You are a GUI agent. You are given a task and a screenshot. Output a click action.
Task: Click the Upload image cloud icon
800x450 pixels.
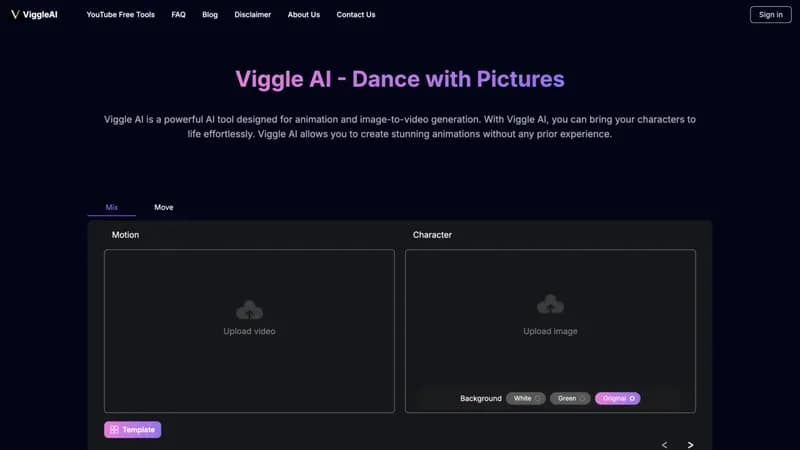(x=551, y=304)
